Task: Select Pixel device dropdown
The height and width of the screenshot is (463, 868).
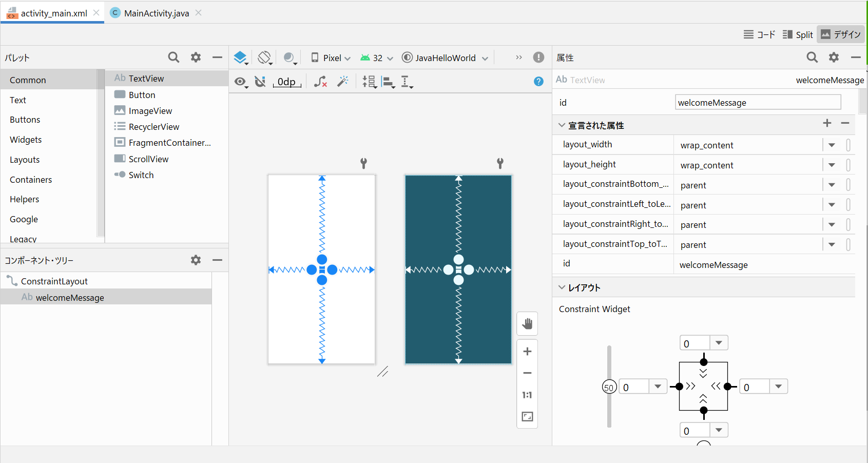Action: [331, 57]
